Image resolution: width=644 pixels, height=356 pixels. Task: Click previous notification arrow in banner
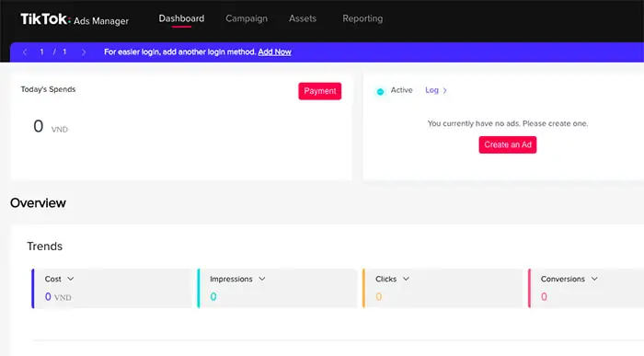click(25, 52)
